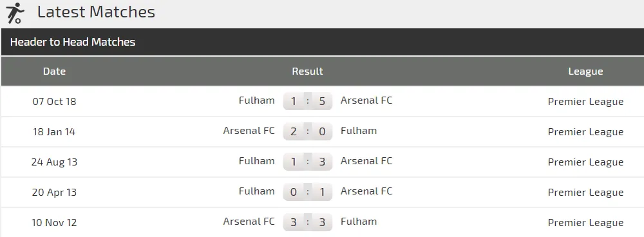Open Arsenal FC link in 24 Aug 13 row

366,161
